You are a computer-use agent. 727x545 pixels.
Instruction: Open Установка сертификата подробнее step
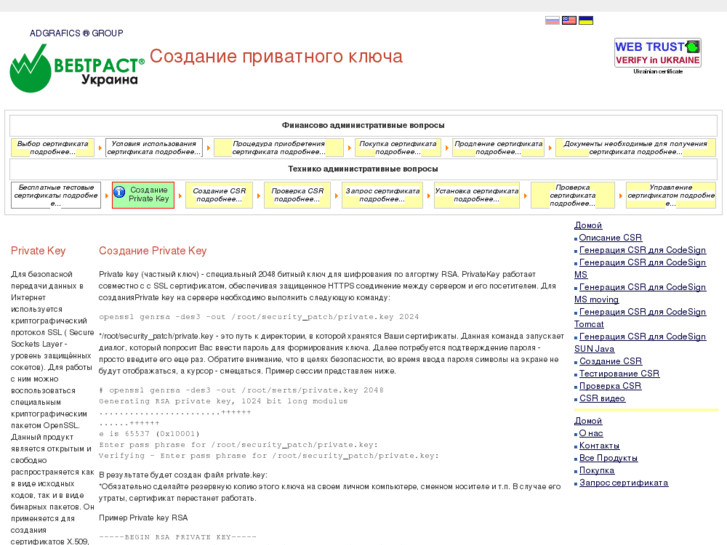[477, 195]
